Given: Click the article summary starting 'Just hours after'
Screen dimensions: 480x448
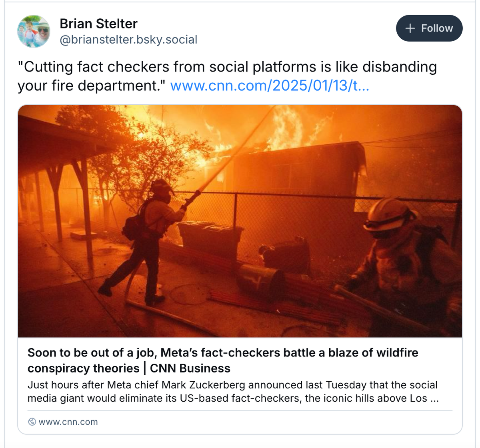Looking at the screenshot, I should tap(232, 392).
